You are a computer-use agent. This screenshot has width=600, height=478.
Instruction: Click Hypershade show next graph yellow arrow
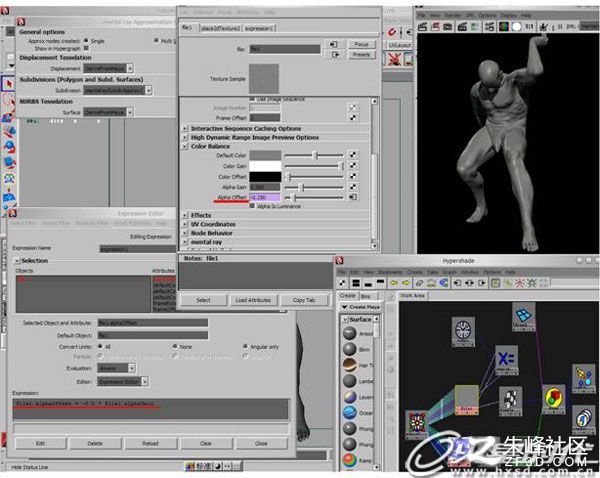[406, 283]
